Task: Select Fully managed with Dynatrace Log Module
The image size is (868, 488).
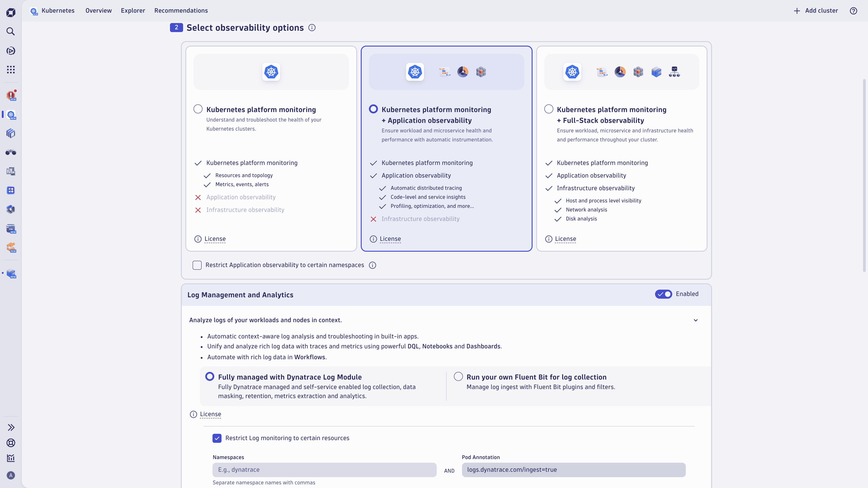Action: point(210,377)
